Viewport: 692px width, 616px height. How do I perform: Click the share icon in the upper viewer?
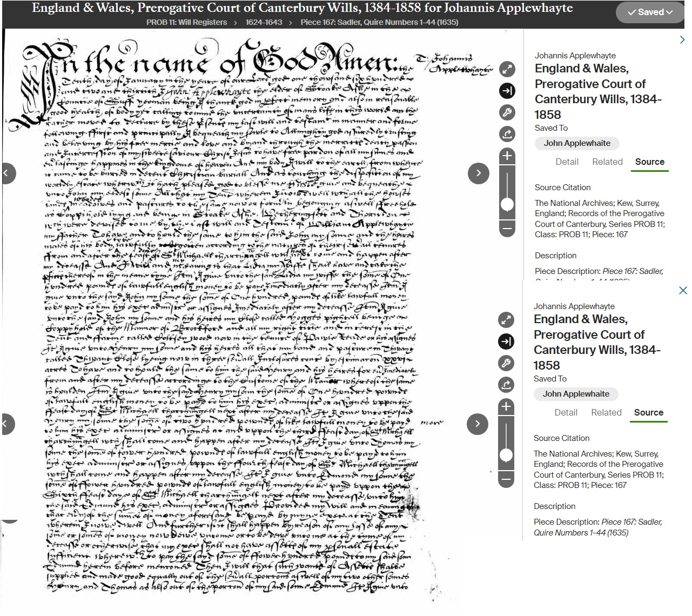pos(507,133)
